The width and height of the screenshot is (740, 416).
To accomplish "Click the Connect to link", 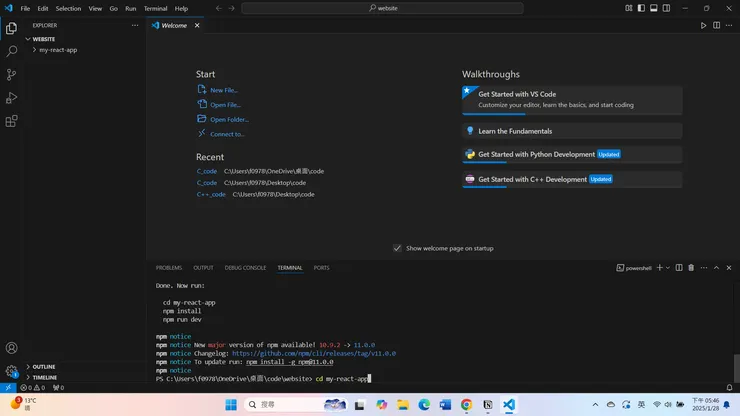I will (227, 134).
